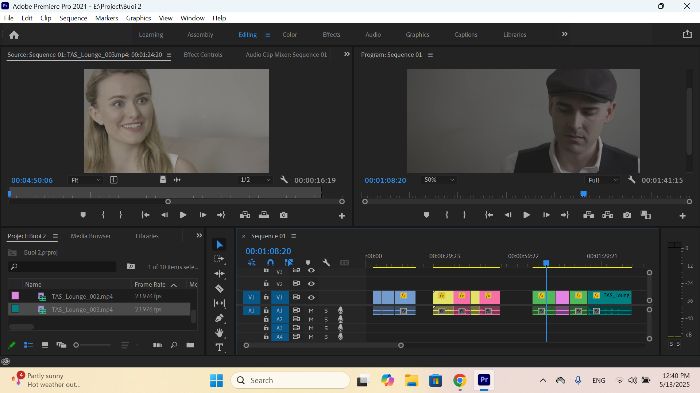Select the Ripple Edit tool
This screenshot has width=700, height=393.
pyautogui.click(x=219, y=273)
